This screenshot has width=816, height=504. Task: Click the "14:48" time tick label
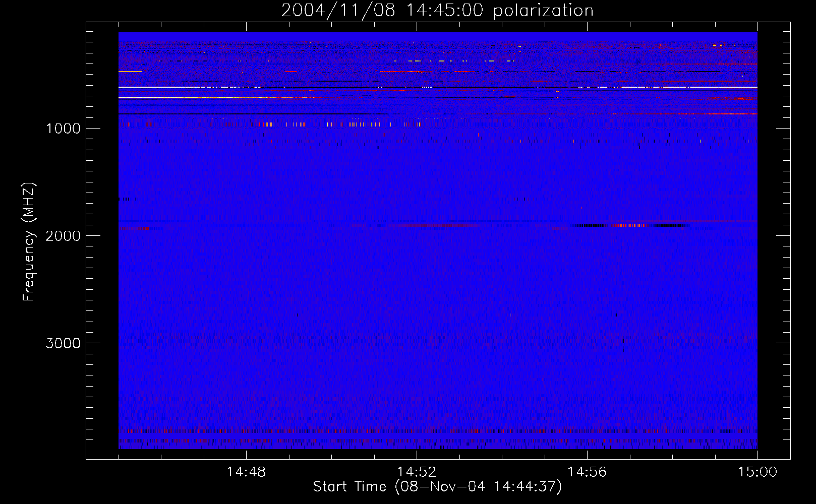pos(246,472)
